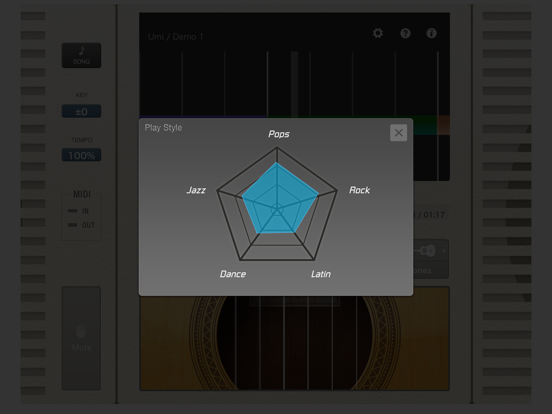Open the guitar tones selector

pos(431,259)
